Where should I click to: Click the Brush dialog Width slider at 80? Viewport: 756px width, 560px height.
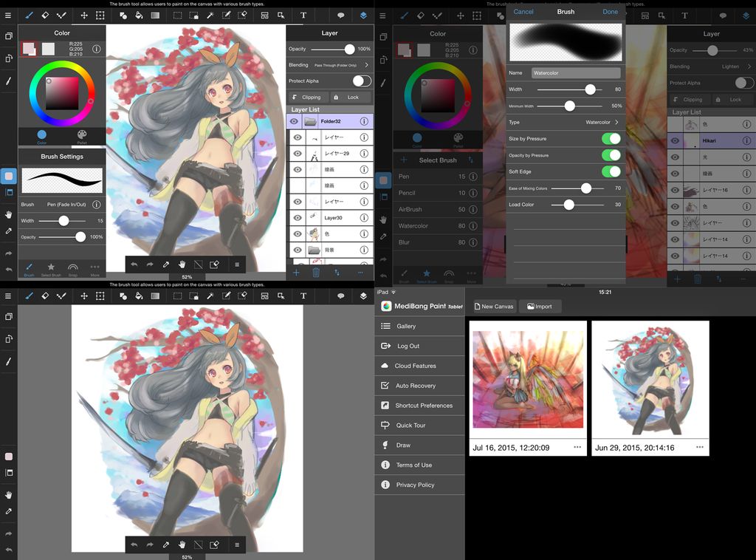point(590,89)
